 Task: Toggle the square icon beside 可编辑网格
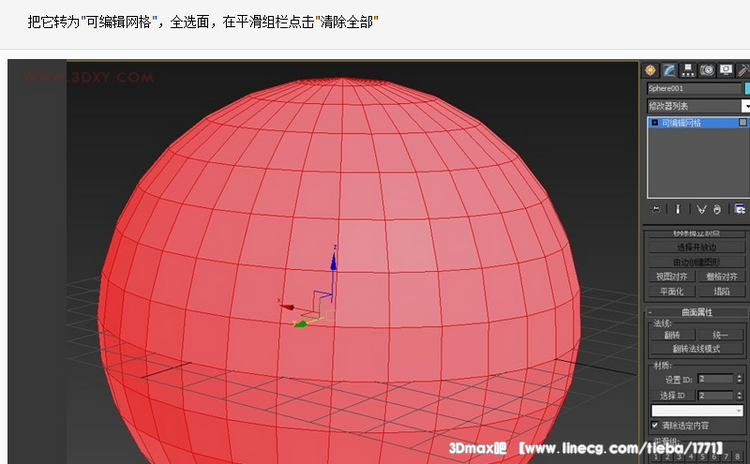[743, 122]
